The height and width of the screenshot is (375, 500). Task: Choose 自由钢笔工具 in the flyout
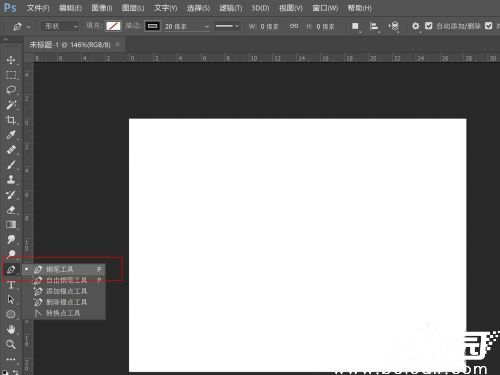tap(64, 280)
